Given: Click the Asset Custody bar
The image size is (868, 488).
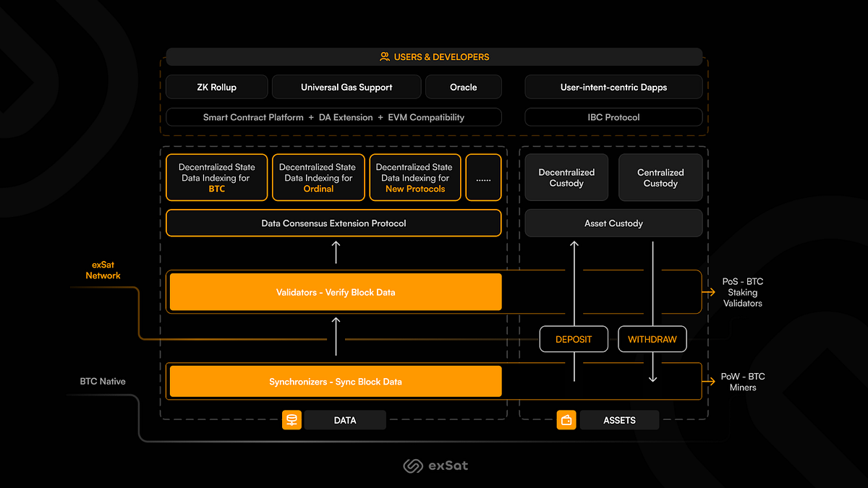Looking at the screenshot, I should coord(613,223).
